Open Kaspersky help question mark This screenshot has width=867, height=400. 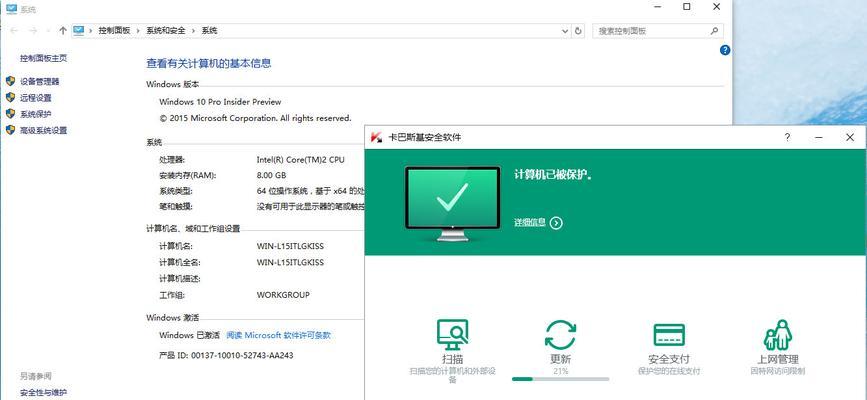tap(787, 137)
